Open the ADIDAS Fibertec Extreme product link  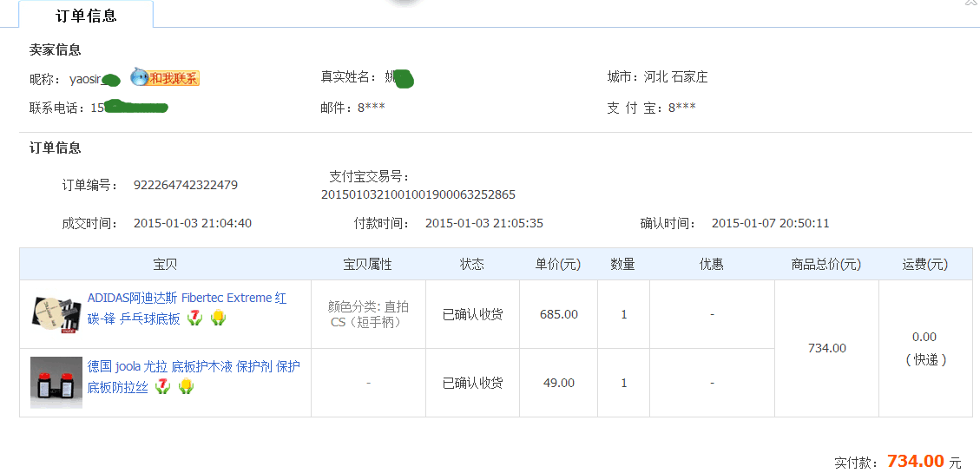187,299
